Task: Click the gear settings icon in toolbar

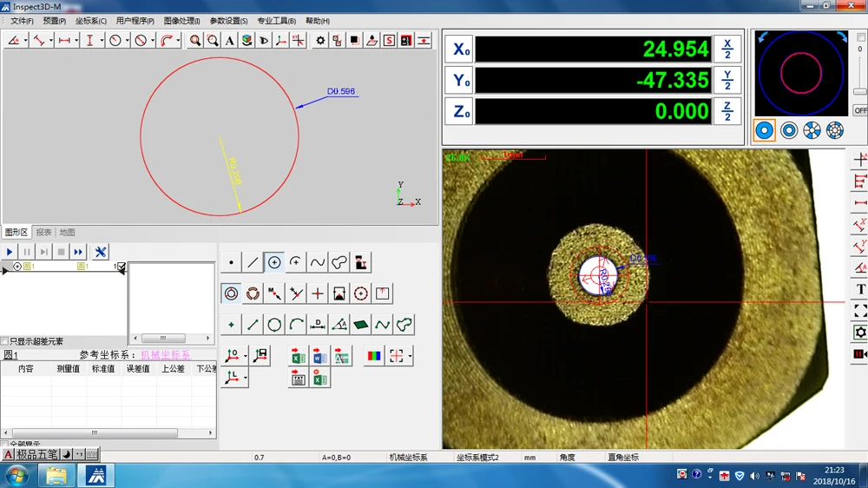Action: point(320,41)
